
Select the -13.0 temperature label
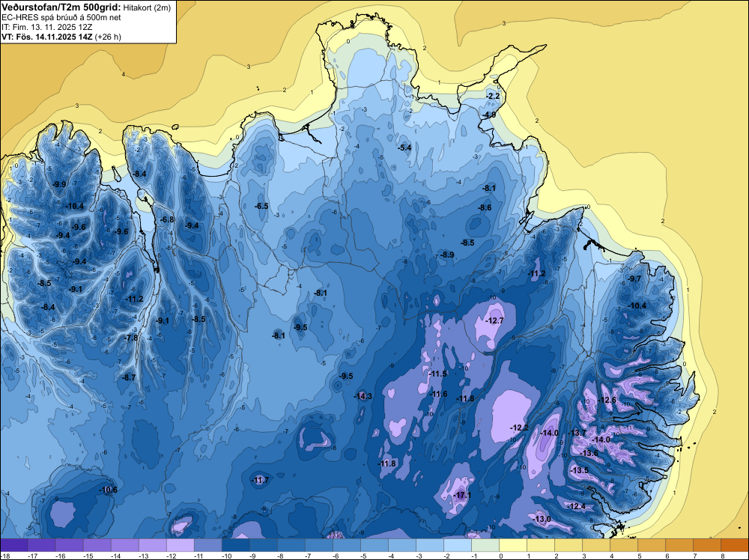tap(542, 519)
